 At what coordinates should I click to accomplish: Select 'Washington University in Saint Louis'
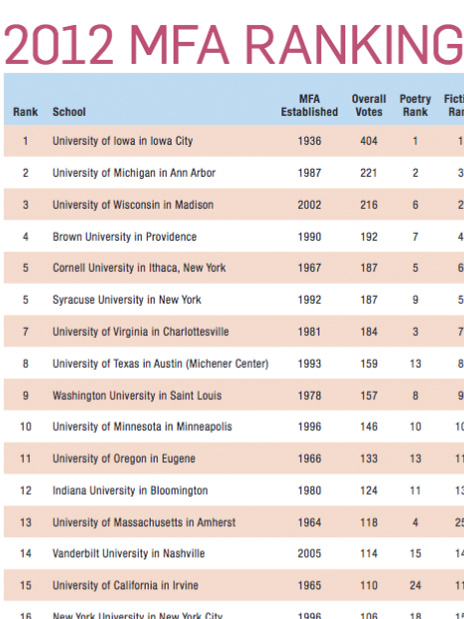point(137,396)
